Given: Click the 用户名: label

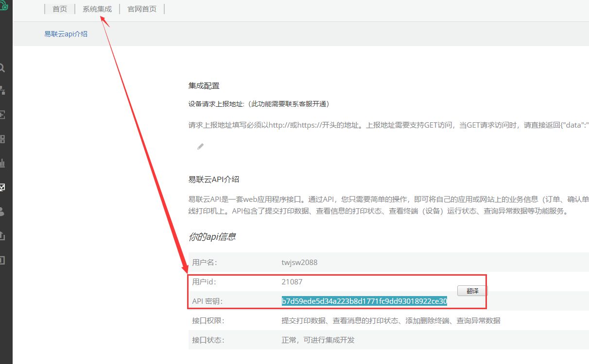Looking at the screenshot, I should pyautogui.click(x=204, y=262).
